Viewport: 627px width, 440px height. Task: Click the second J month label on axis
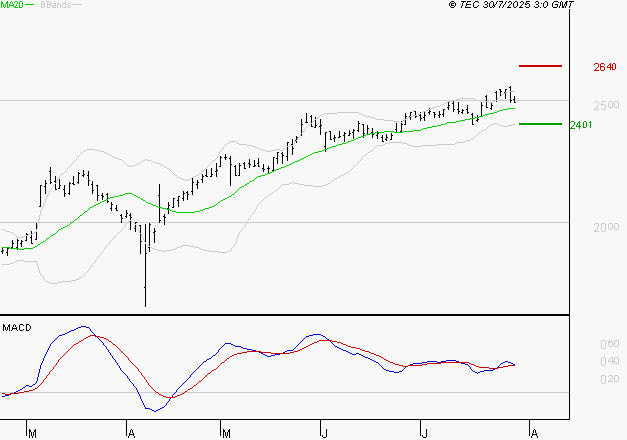(x=424, y=433)
